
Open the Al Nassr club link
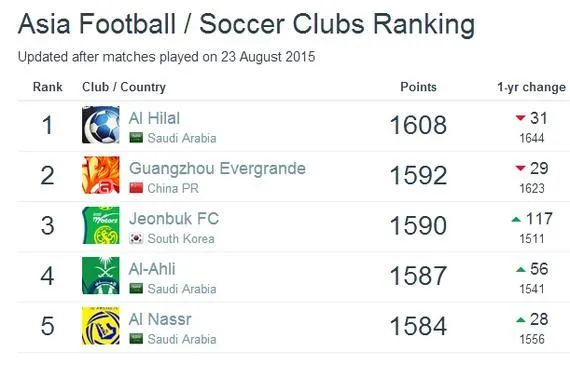point(160,319)
